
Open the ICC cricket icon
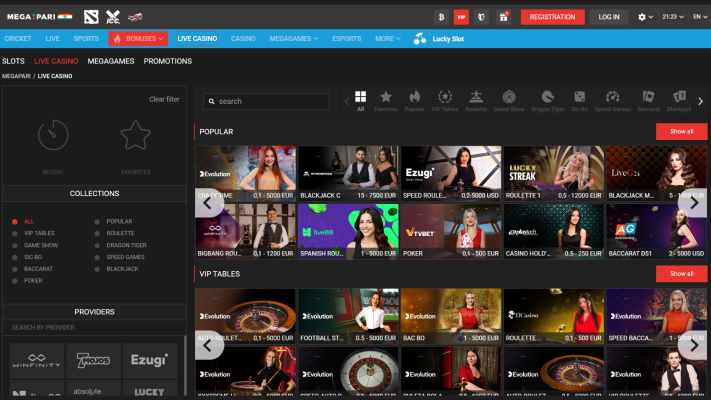pos(113,17)
